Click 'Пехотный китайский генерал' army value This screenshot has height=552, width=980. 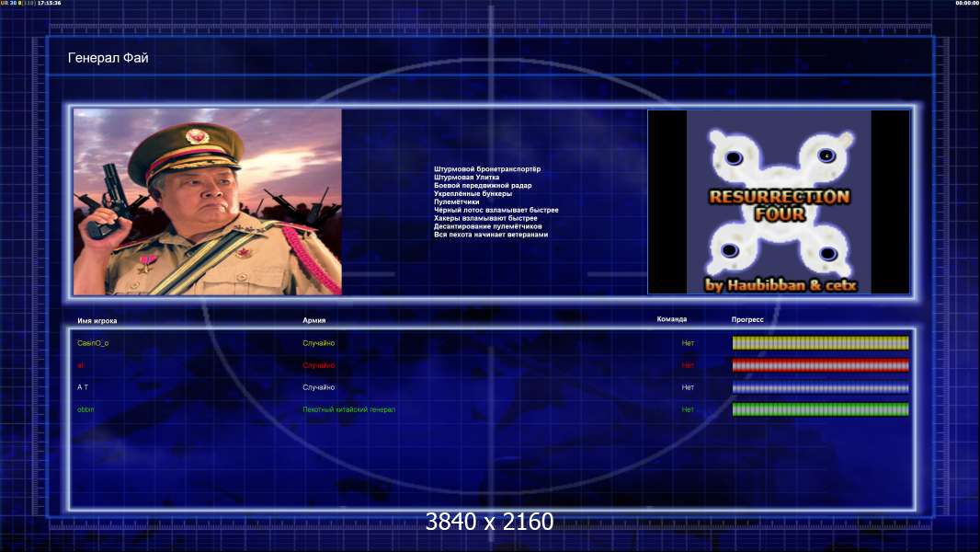pos(348,409)
